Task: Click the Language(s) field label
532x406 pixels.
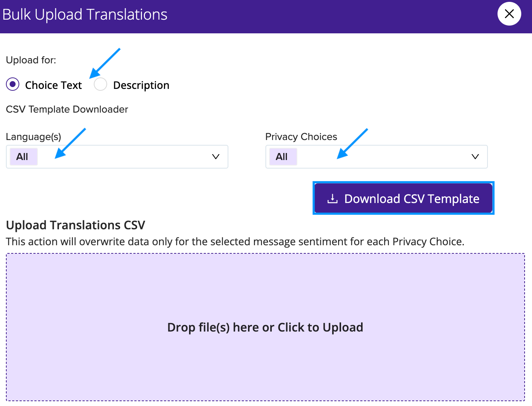Action: (34, 137)
